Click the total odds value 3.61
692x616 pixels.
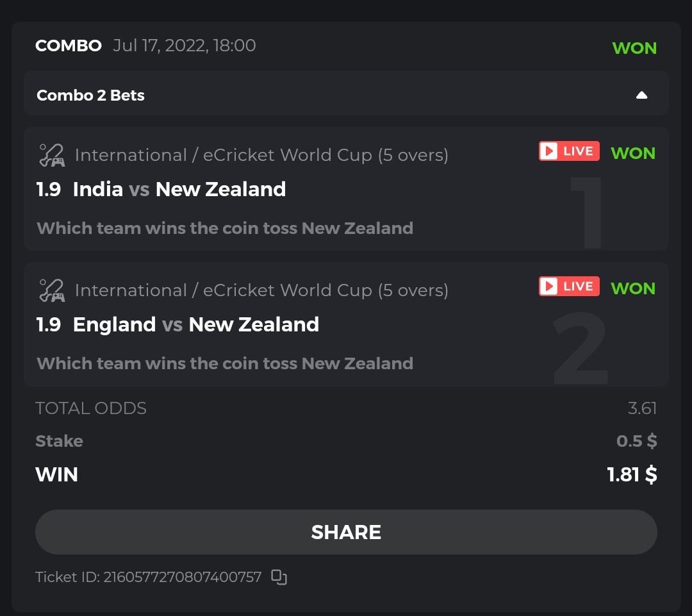pyautogui.click(x=642, y=408)
